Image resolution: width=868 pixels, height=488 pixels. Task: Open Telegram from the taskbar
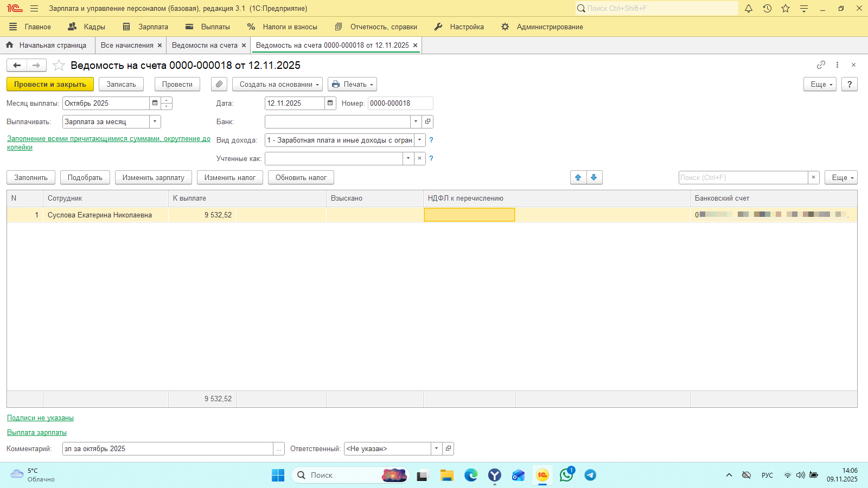590,475
